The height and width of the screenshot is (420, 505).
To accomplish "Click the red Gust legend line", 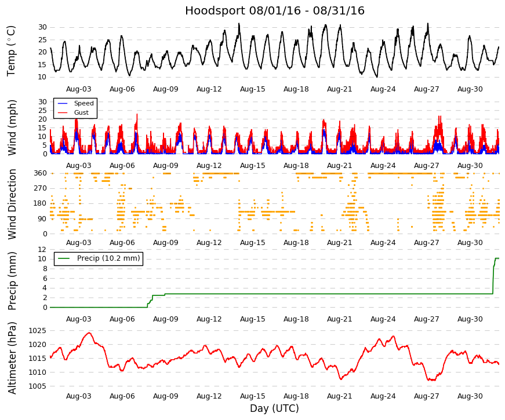I will tap(63, 112).
